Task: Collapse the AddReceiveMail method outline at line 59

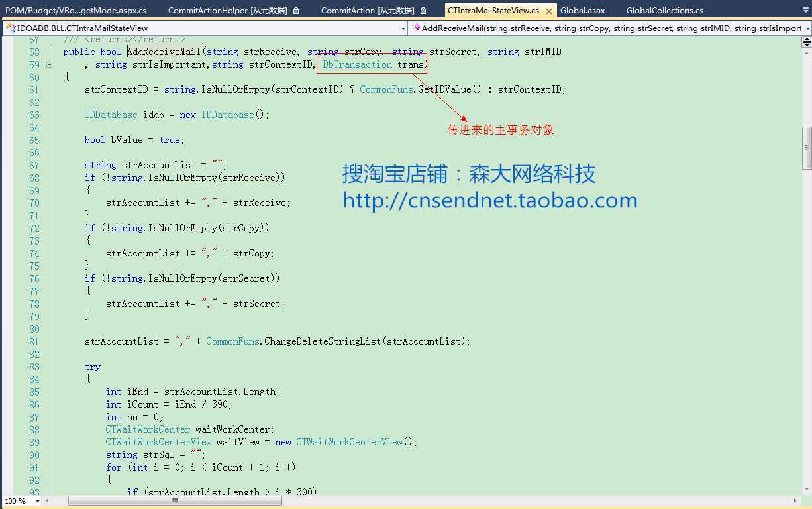Action: click(x=49, y=64)
